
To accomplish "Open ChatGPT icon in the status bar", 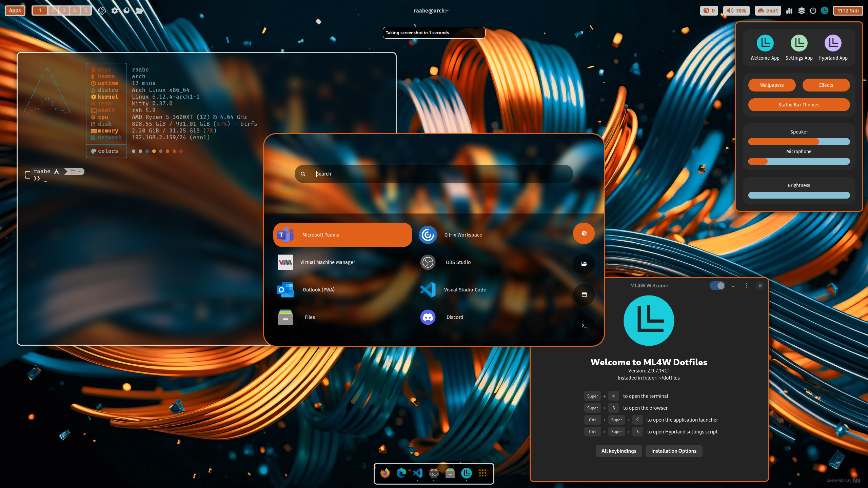I will (102, 11).
